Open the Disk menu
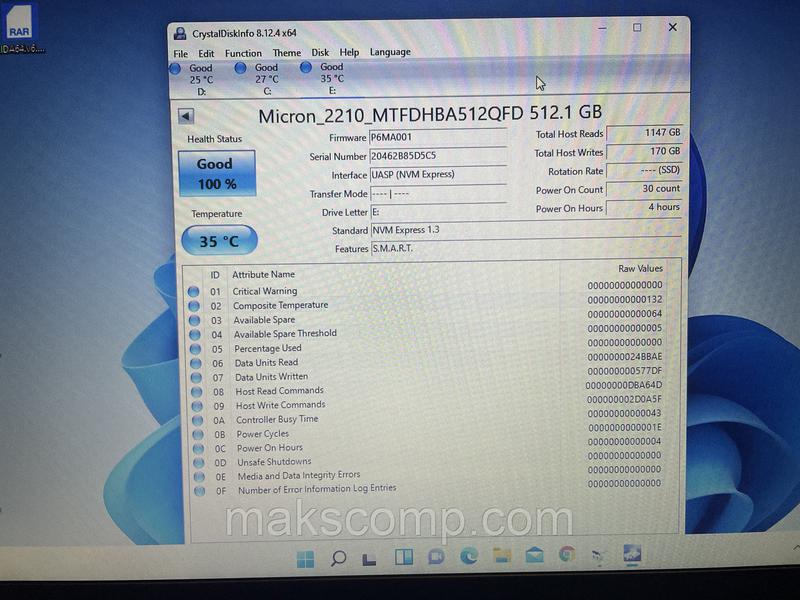This screenshot has width=800, height=600. [320, 52]
